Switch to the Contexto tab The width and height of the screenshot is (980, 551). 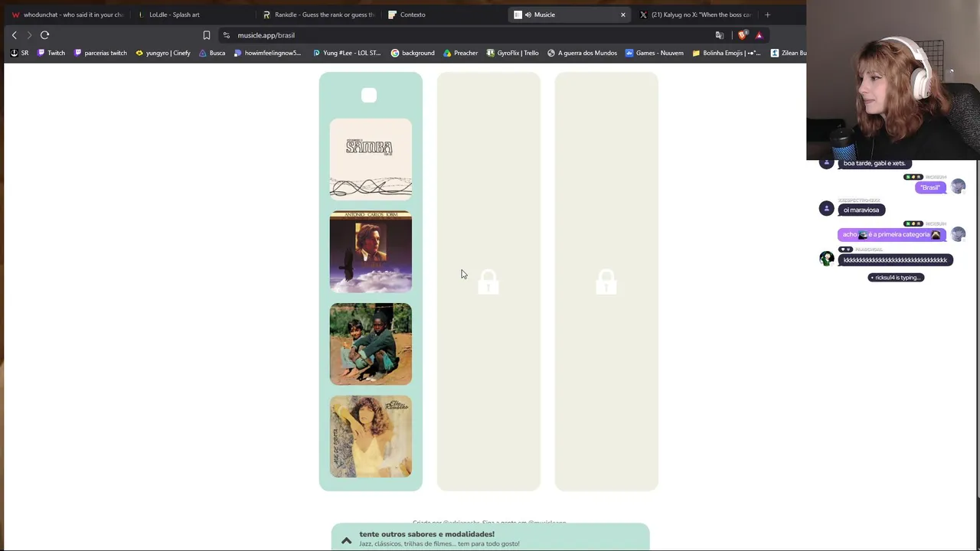444,15
